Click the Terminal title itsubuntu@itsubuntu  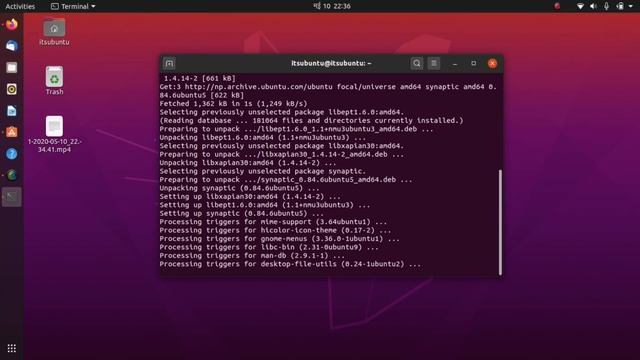coord(331,63)
